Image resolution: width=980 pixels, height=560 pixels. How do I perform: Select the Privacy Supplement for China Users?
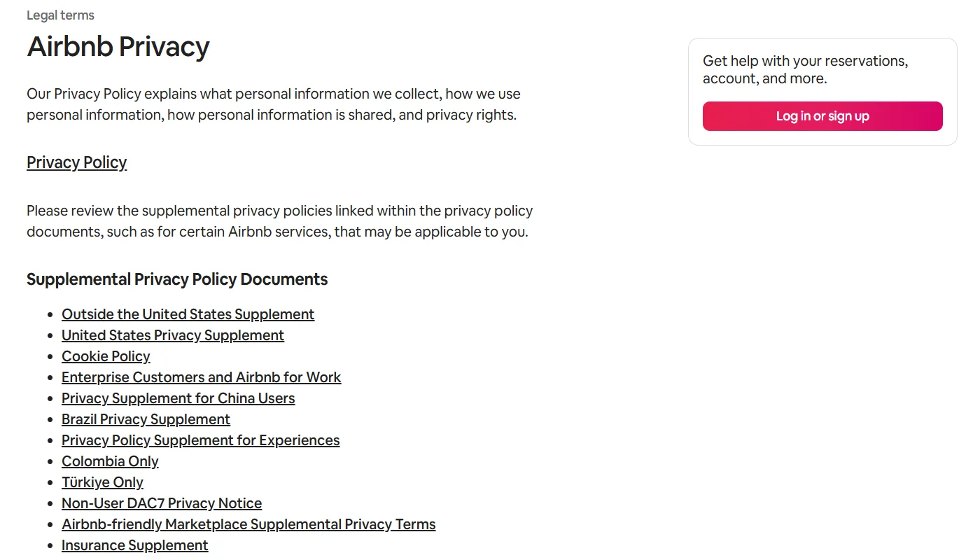(178, 398)
